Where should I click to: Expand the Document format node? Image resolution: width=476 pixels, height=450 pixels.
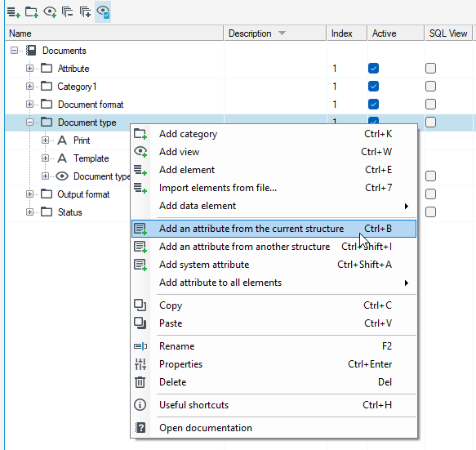click(x=29, y=105)
